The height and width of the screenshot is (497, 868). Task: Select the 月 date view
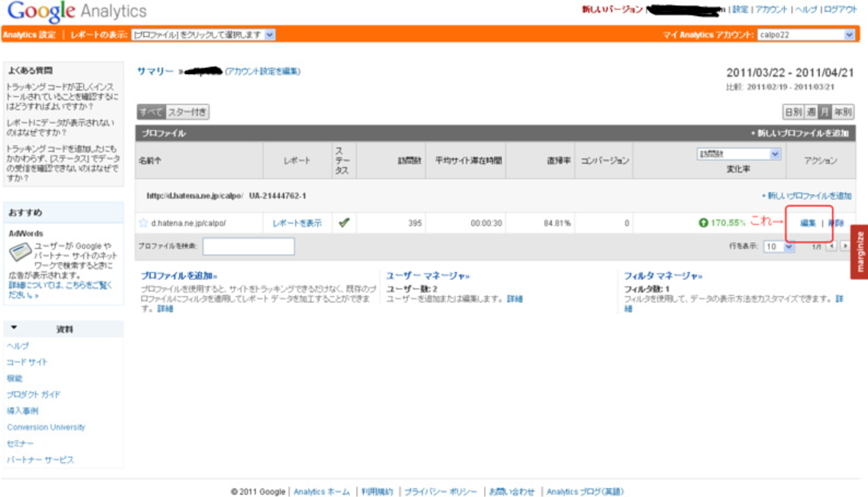pyautogui.click(x=825, y=112)
